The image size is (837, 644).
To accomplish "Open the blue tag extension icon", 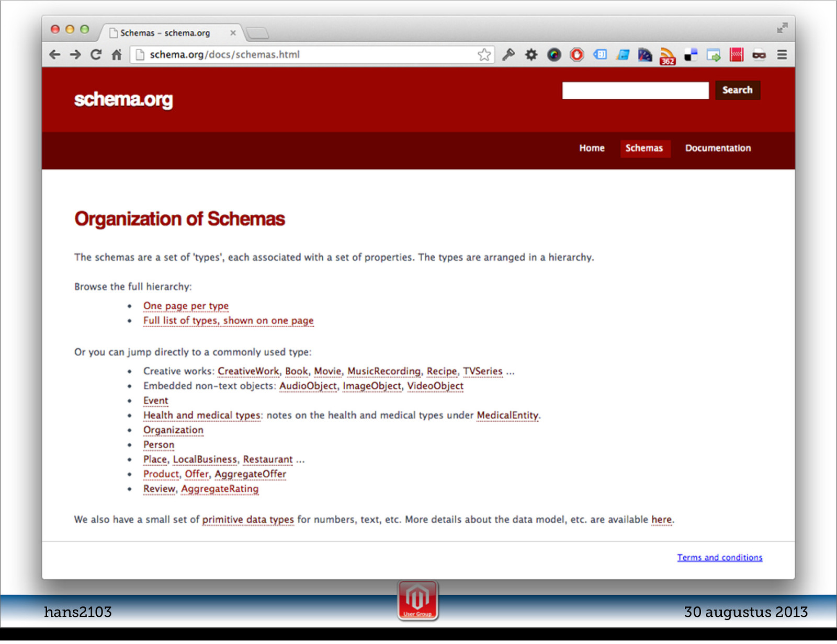I will tap(600, 55).
